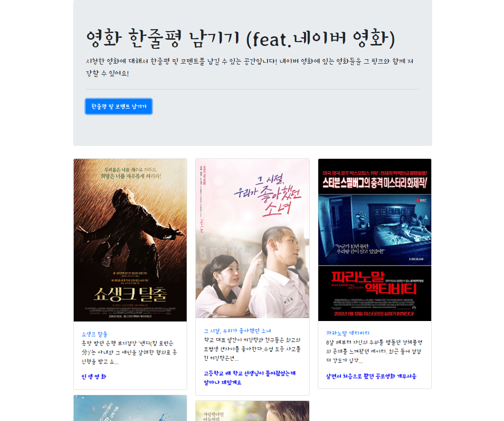
Task: Click the red REC indicator on the poster
Action: pos(421,200)
